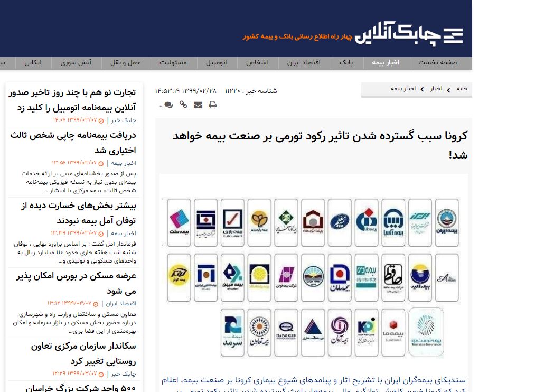Click the چابک آنلاین site logo

tap(409, 33)
